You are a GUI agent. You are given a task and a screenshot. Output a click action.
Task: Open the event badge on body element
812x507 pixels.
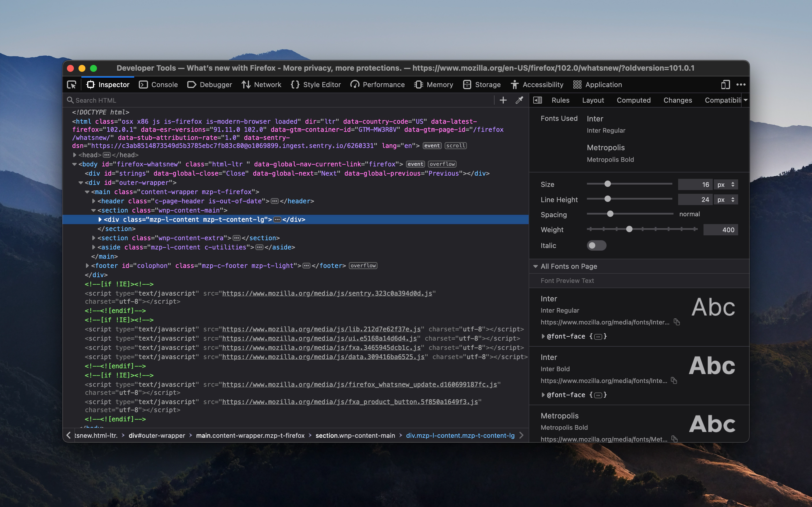(415, 164)
